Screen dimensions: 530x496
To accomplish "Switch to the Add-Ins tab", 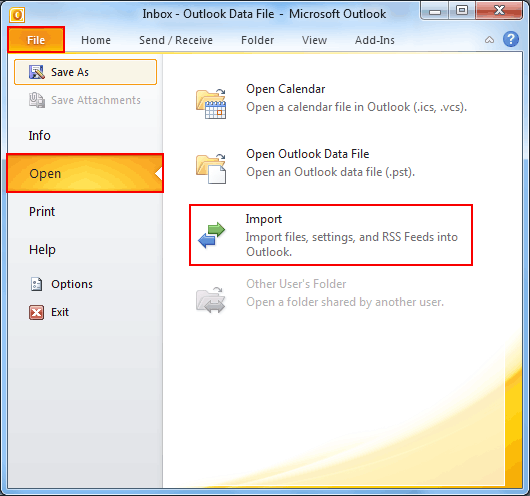I will (375, 40).
